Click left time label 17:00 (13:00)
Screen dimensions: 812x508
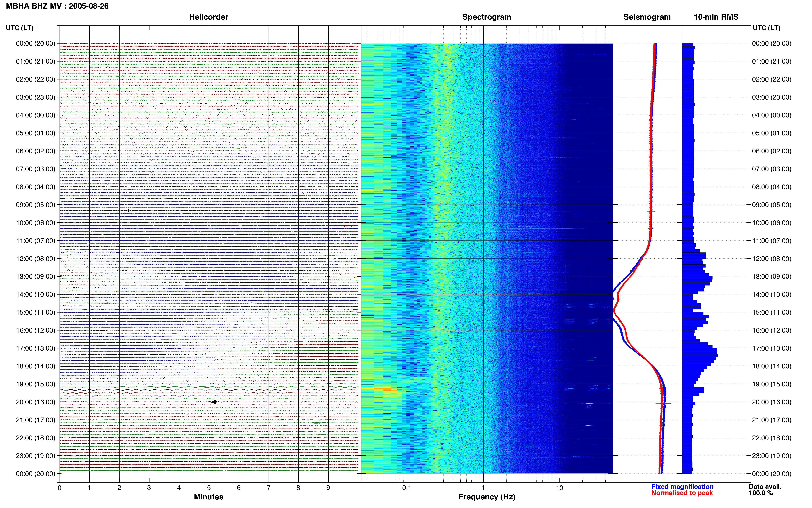36,348
